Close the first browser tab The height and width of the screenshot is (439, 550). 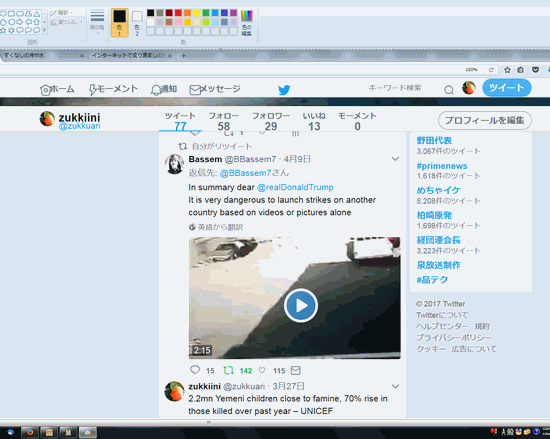(82, 56)
